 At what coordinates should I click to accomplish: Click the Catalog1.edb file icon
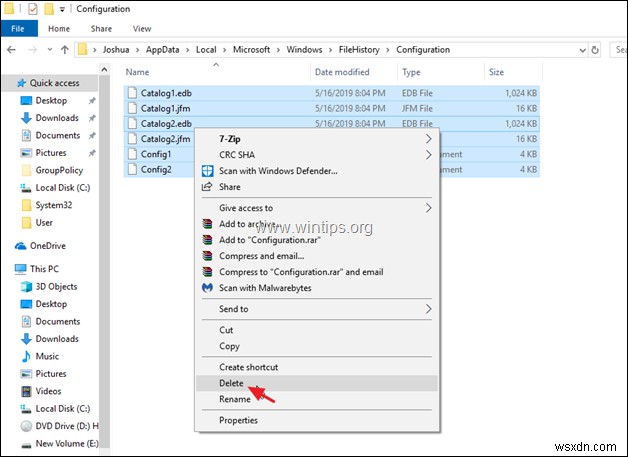point(132,93)
